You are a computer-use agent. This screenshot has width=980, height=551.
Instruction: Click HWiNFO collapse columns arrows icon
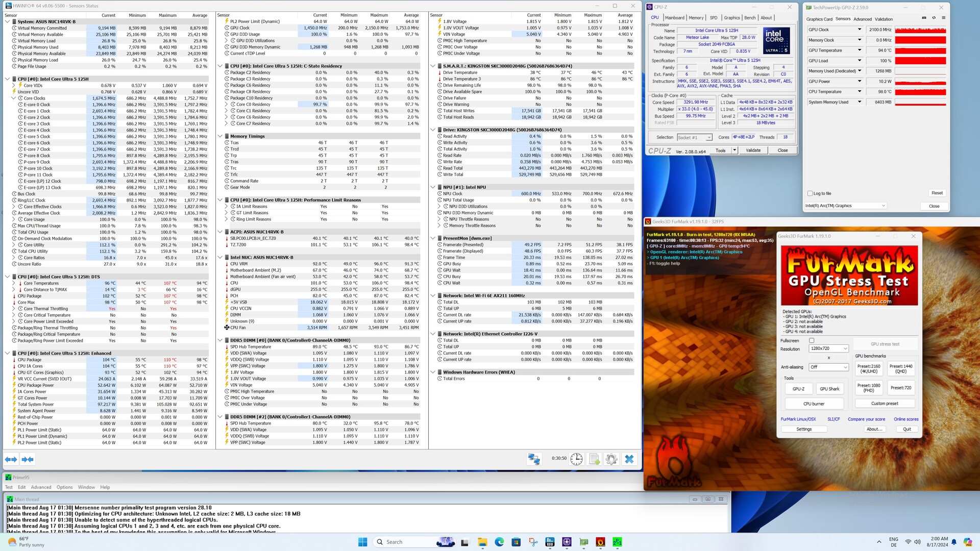pyautogui.click(x=28, y=459)
